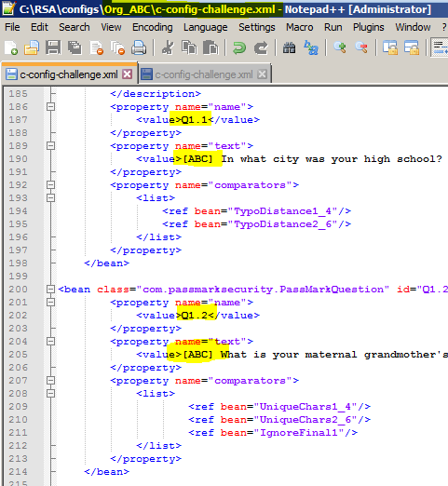The image size is (448, 486).
Task: Open the Plugins menu
Action: 369,27
